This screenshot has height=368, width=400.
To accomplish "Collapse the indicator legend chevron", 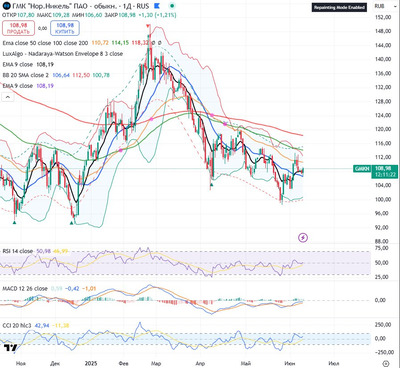I will pos(8,97).
